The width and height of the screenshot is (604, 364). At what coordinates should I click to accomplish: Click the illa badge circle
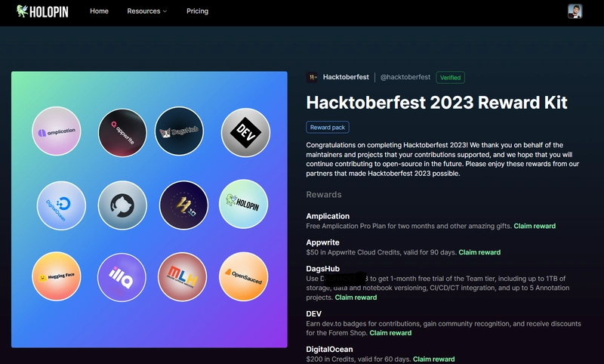point(122,277)
